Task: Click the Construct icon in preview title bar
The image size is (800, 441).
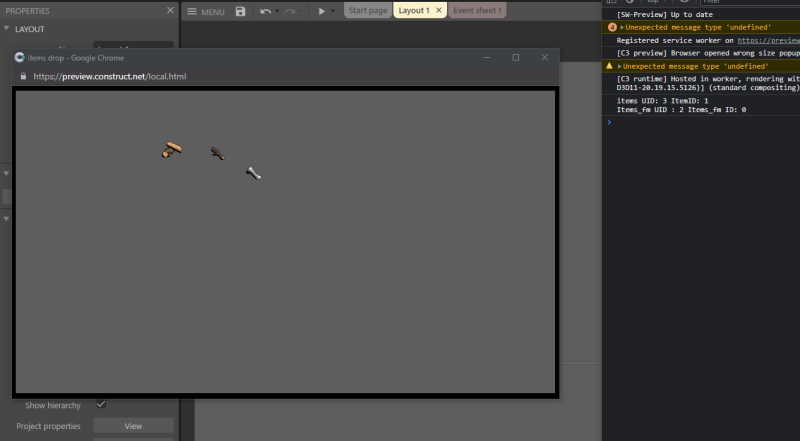Action: point(20,58)
